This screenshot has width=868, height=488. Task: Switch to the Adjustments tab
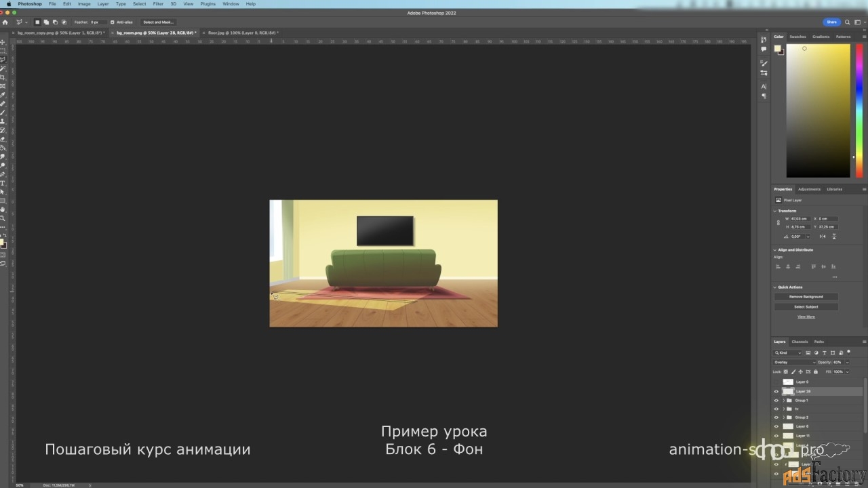[x=809, y=189]
